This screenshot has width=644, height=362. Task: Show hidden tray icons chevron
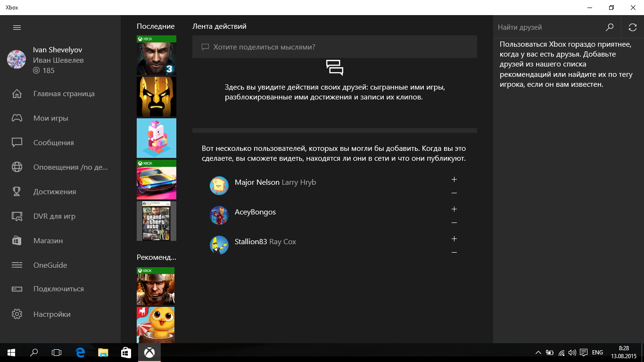tap(538, 353)
